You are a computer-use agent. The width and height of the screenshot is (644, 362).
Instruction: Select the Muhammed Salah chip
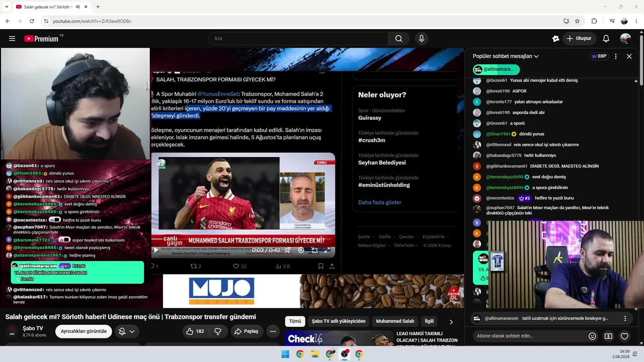(x=395, y=321)
